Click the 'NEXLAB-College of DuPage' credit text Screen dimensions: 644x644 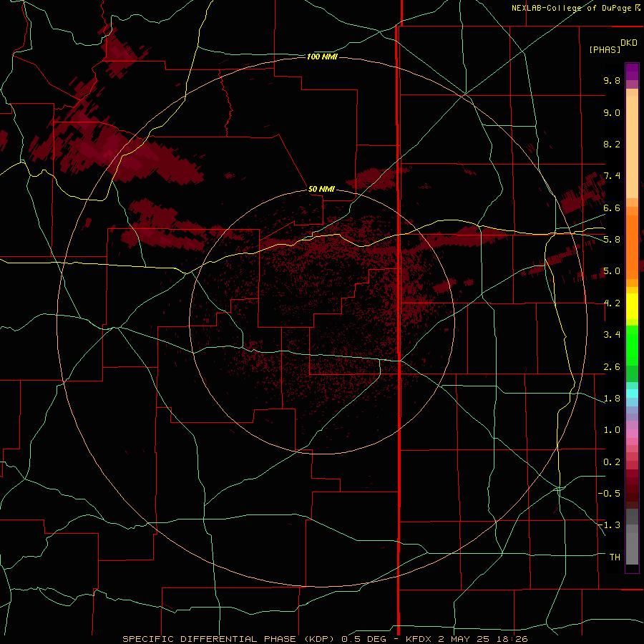click(x=571, y=8)
